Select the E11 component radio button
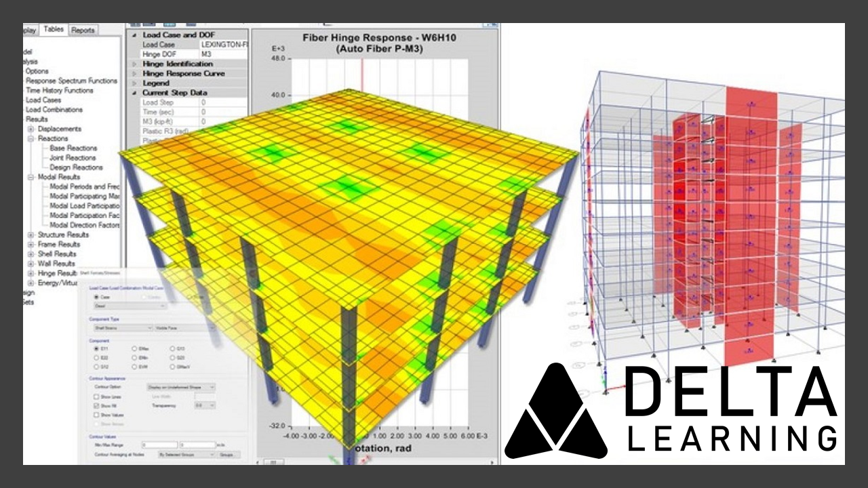 [x=96, y=349]
